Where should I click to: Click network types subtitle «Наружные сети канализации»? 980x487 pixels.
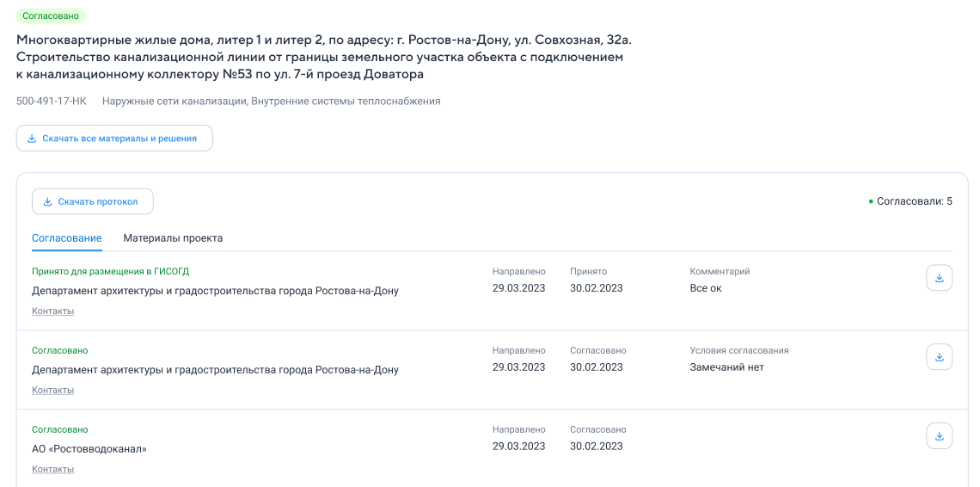point(175,101)
